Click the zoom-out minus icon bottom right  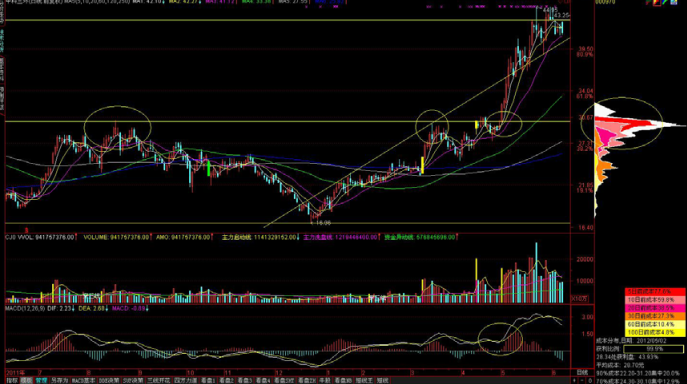(x=582, y=380)
